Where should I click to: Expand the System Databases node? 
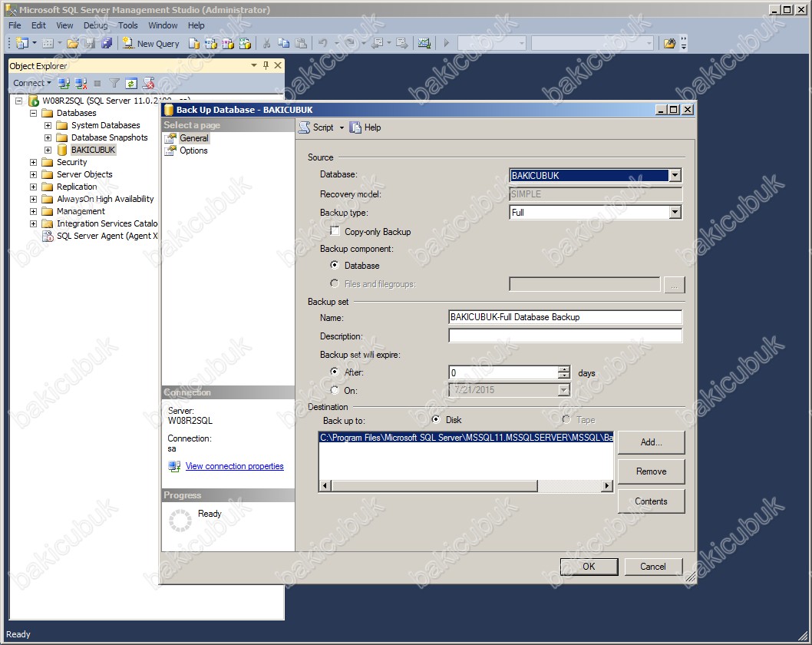click(48, 125)
